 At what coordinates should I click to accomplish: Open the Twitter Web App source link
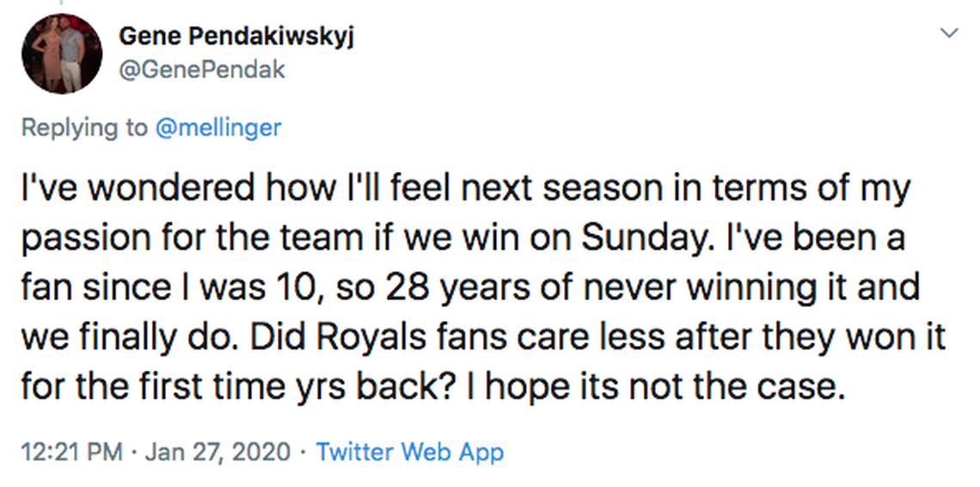[x=410, y=451]
